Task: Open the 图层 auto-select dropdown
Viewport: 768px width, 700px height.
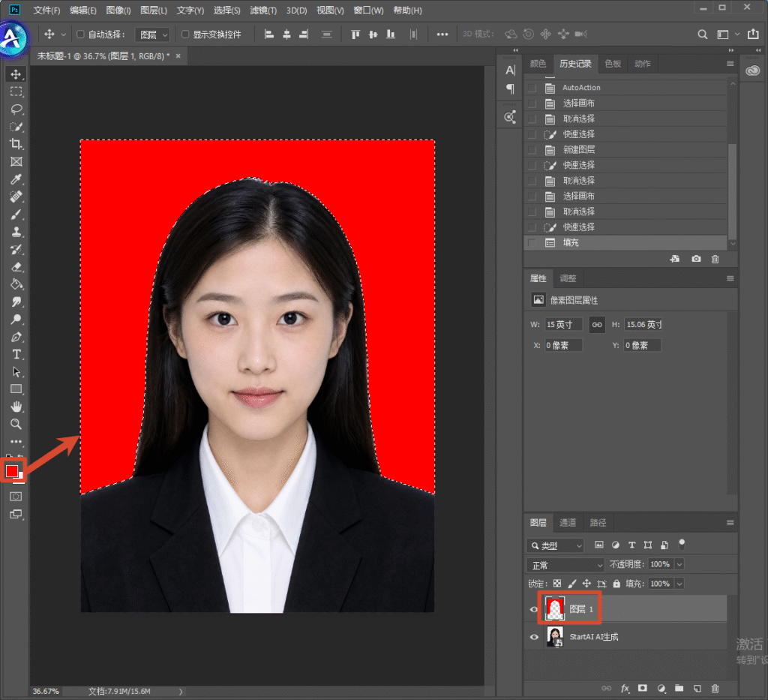Action: [153, 35]
